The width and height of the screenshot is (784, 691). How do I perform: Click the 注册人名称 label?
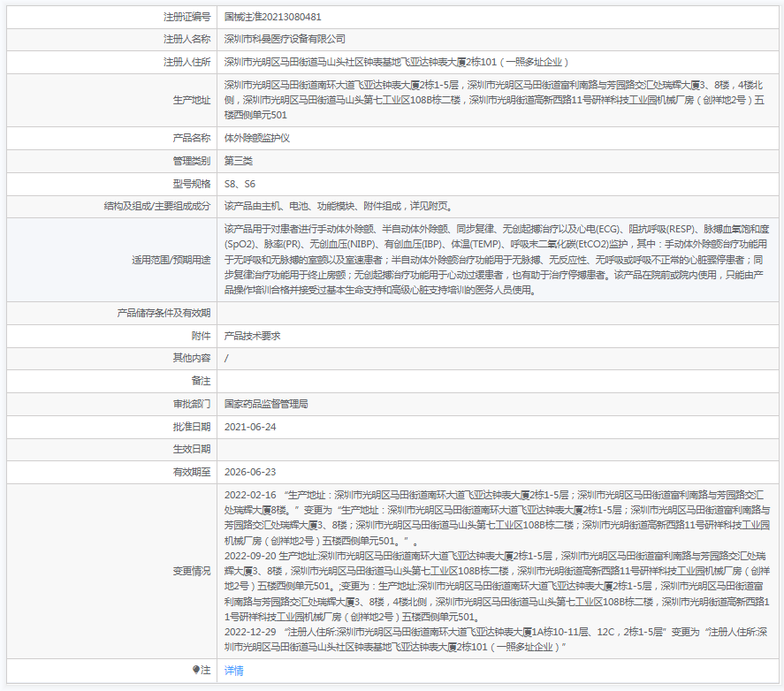[x=187, y=39]
